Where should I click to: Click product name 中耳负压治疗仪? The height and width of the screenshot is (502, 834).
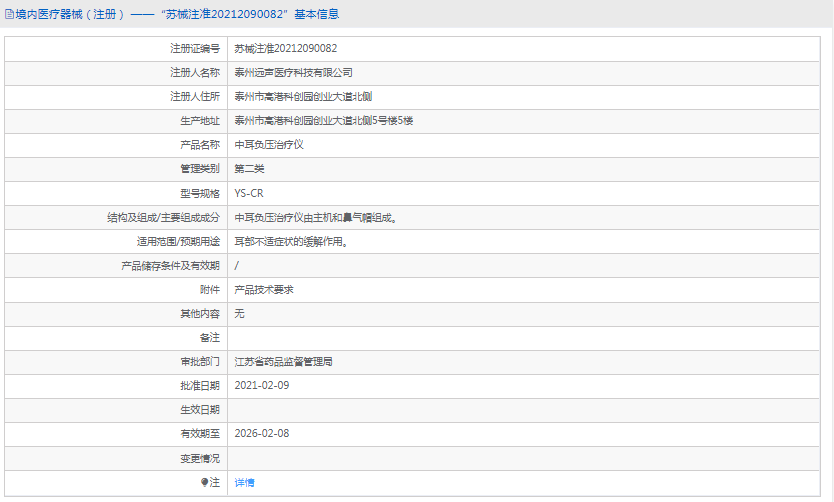(x=269, y=145)
